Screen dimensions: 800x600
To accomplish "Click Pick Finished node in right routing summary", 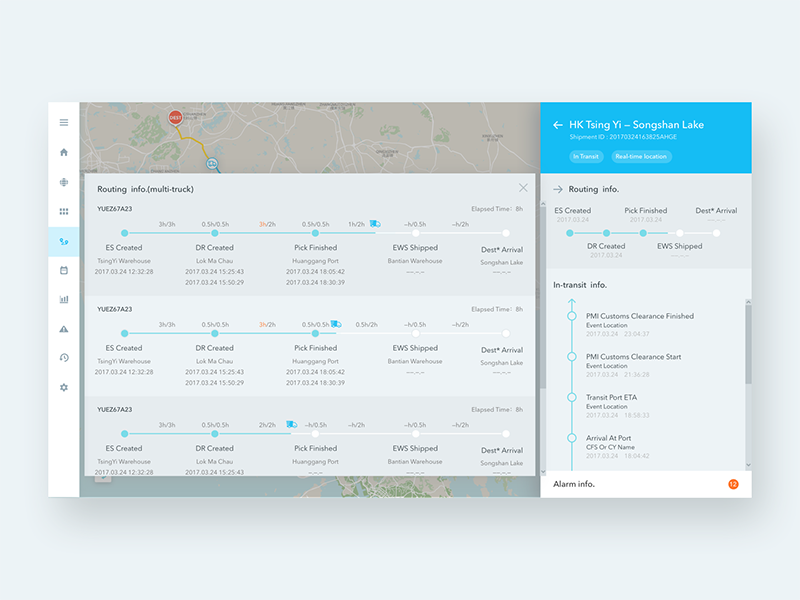I will click(x=643, y=233).
